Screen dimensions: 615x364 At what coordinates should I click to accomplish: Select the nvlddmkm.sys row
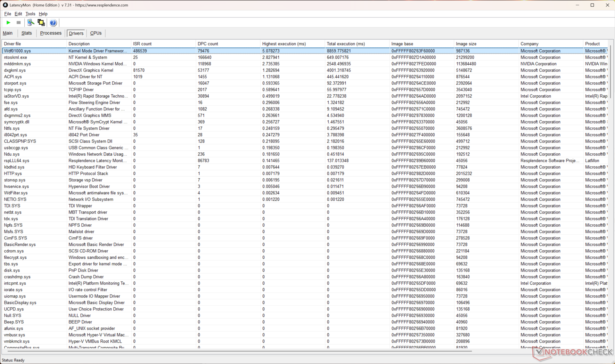[x=305, y=64]
